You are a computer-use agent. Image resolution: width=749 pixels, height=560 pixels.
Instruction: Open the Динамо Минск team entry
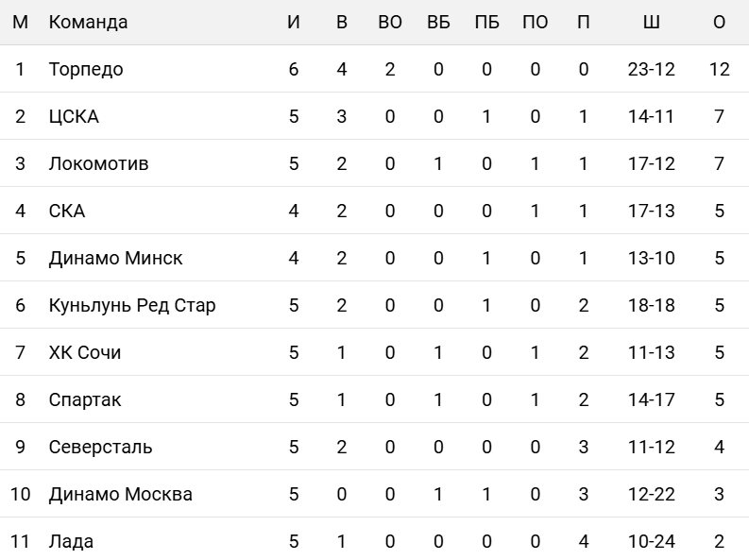tap(115, 258)
